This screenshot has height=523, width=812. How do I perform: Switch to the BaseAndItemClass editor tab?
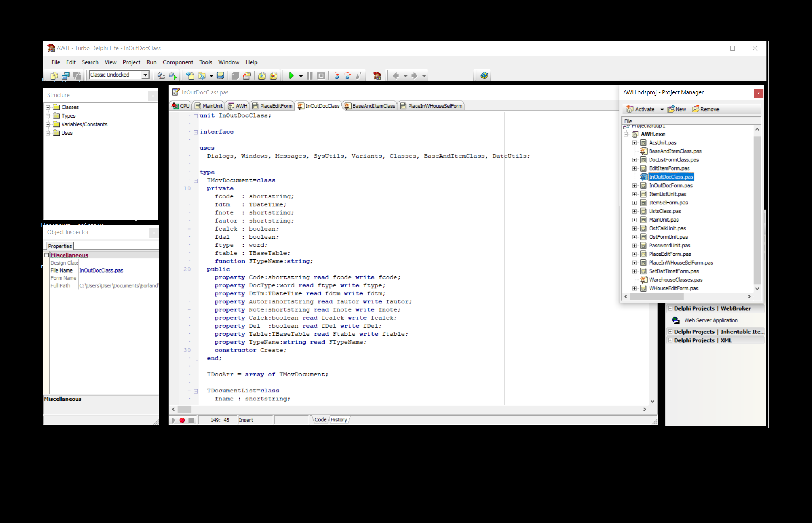(369, 106)
